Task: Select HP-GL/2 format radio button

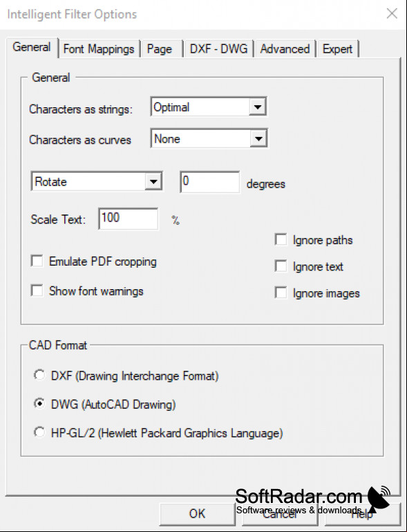Action: pos(39,432)
